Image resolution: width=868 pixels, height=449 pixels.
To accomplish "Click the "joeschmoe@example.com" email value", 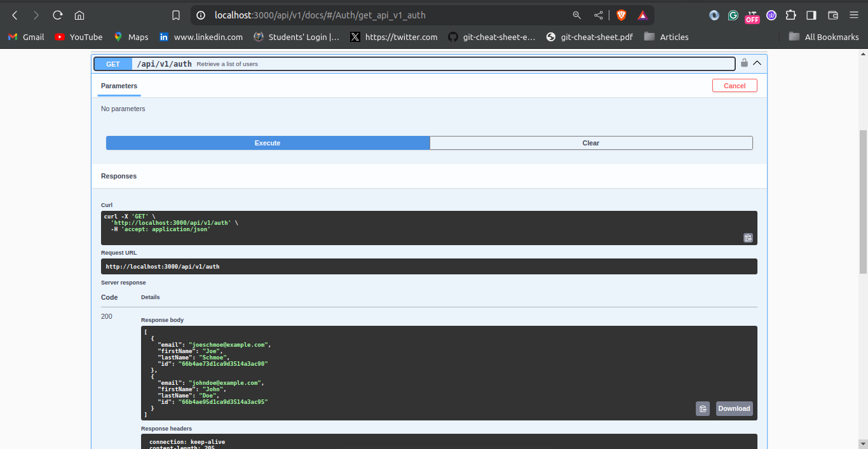I will click(x=230, y=345).
